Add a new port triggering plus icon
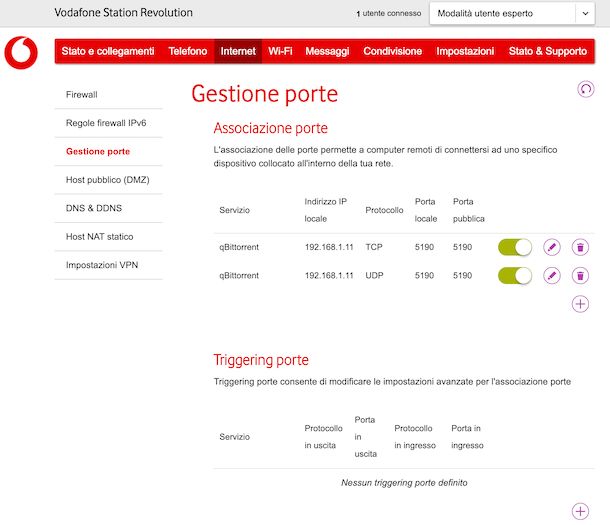The width and height of the screenshot is (610, 525). click(x=580, y=511)
